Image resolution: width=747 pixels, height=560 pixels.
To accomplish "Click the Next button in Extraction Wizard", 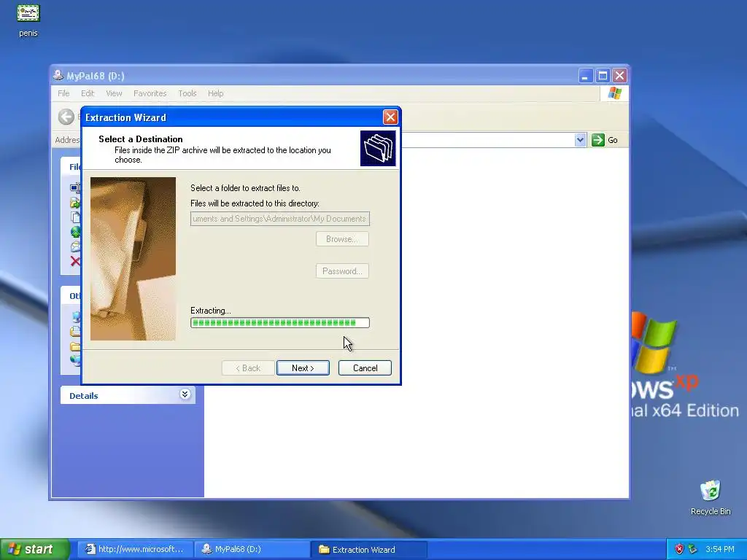I will pyautogui.click(x=303, y=368).
